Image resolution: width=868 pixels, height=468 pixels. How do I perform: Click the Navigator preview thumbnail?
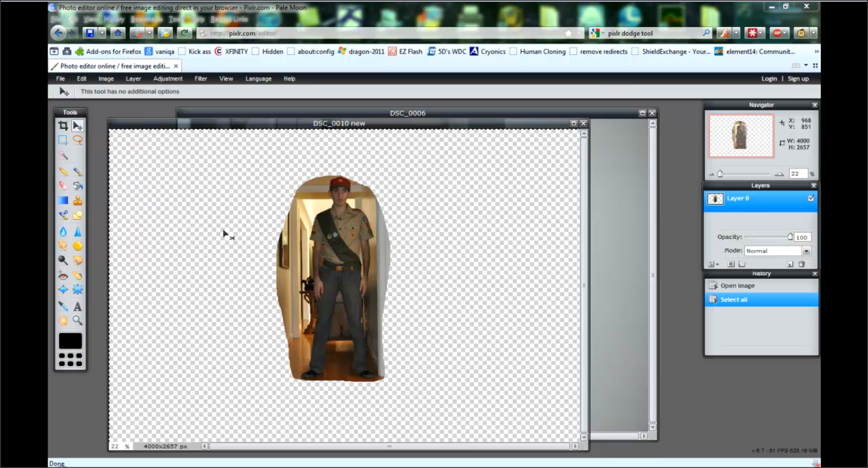point(741,136)
